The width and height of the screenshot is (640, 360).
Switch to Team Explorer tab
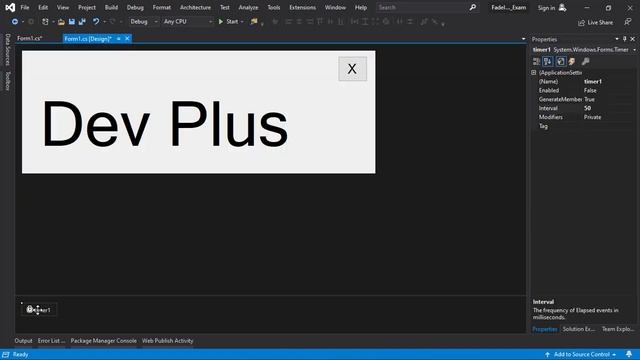tap(618, 329)
